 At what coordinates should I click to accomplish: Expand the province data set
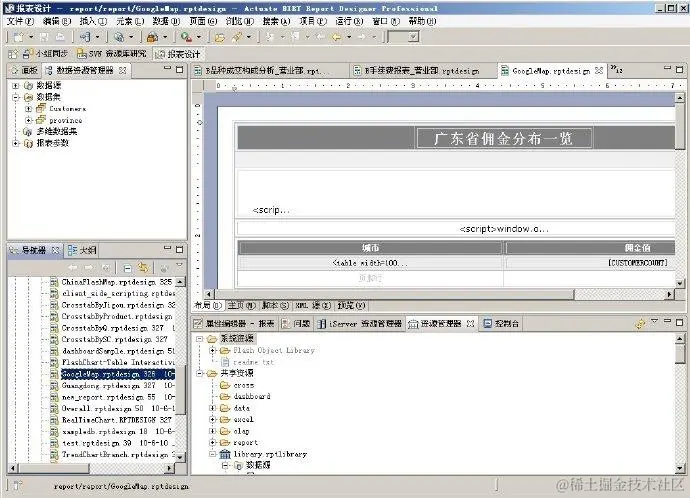click(29, 120)
